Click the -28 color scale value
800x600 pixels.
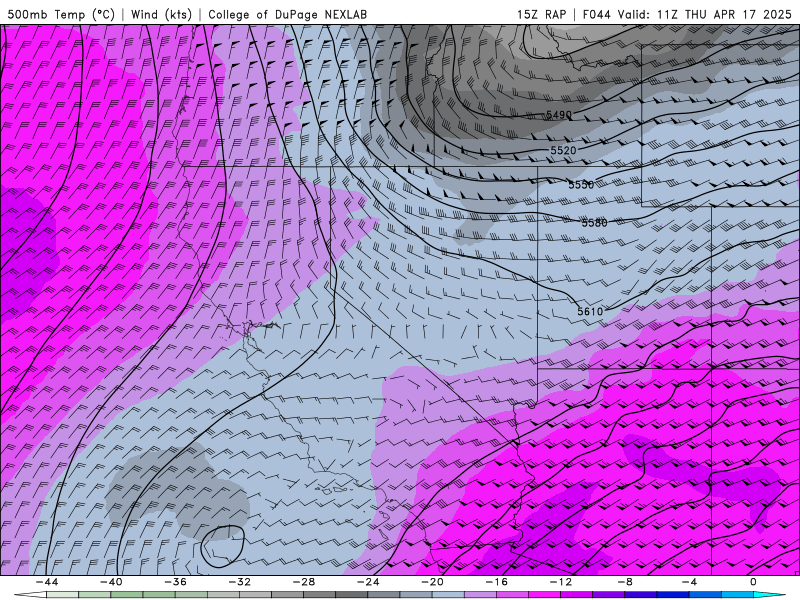(304, 582)
